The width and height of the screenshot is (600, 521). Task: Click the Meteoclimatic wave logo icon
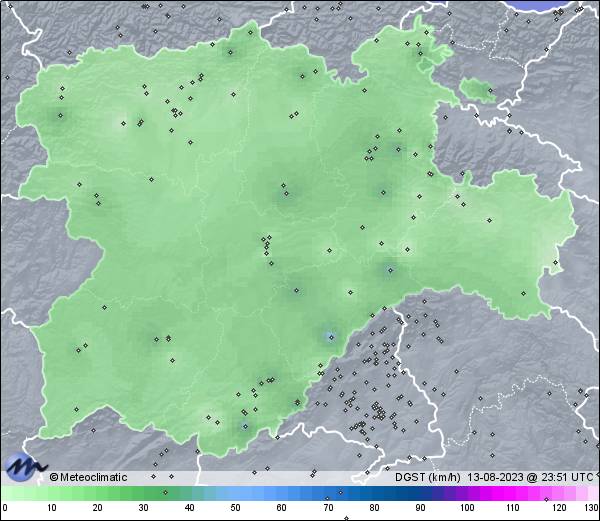pos(25,467)
